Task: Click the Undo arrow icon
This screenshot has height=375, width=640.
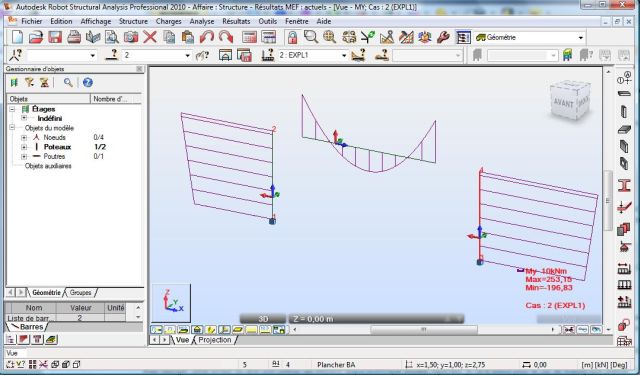Action: (207, 38)
